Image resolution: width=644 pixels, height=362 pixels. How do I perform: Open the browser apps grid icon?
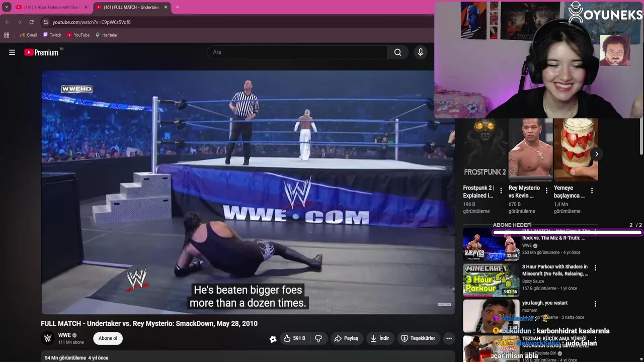[x=7, y=35]
